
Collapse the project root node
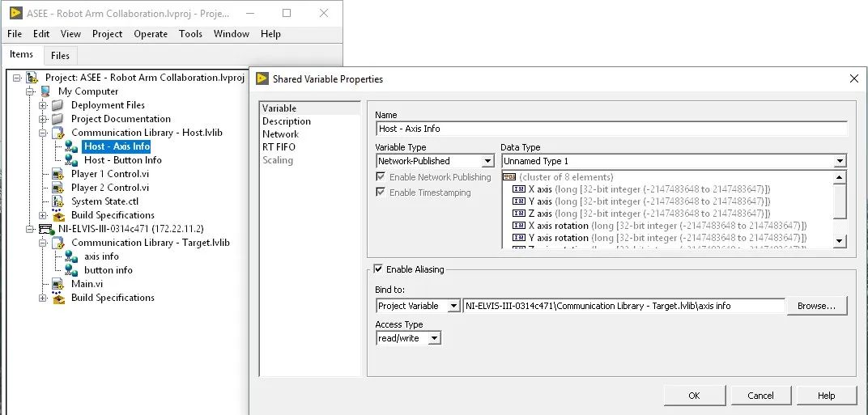17,78
